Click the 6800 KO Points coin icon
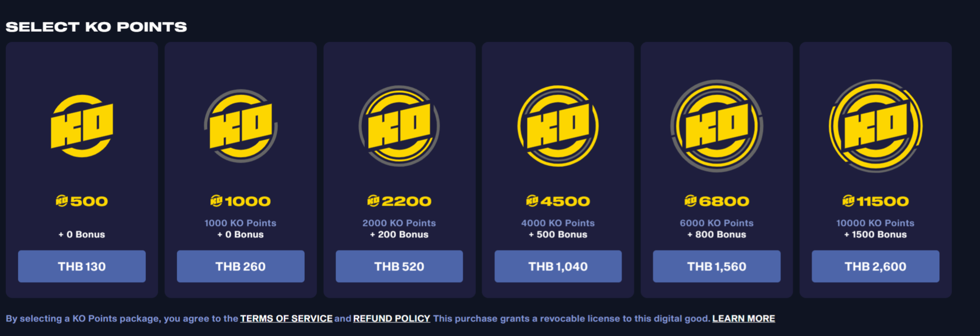The height and width of the screenshot is (336, 980). 717,126
